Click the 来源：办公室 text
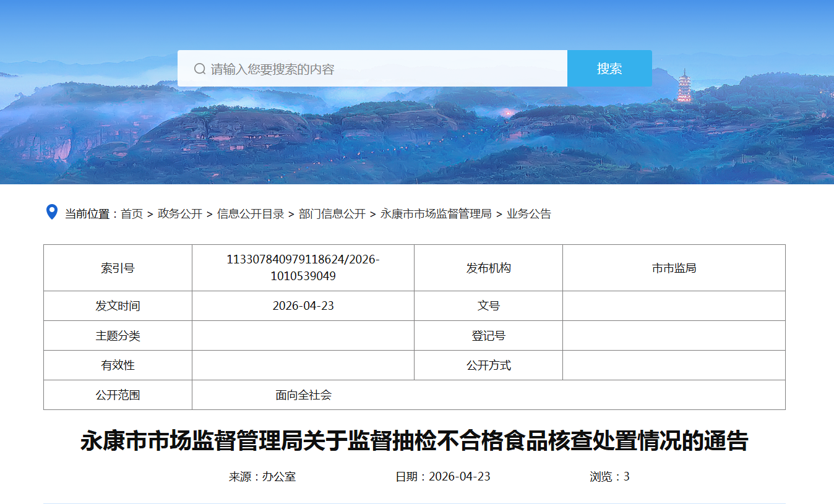Image resolution: width=834 pixels, height=504 pixels. click(x=262, y=477)
